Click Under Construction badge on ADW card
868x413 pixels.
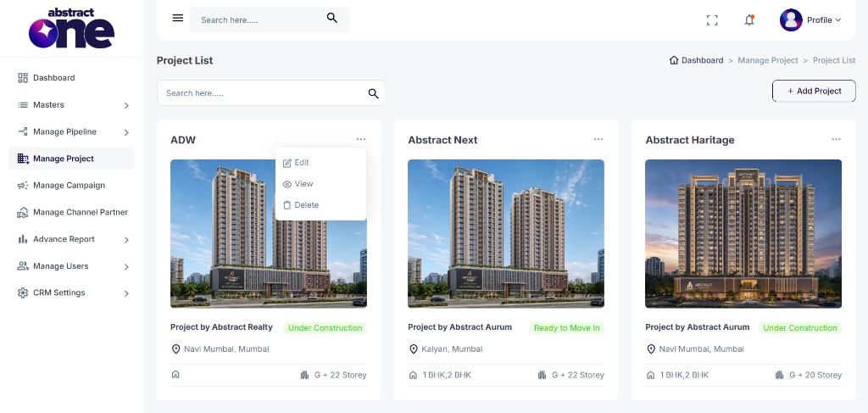[325, 327]
